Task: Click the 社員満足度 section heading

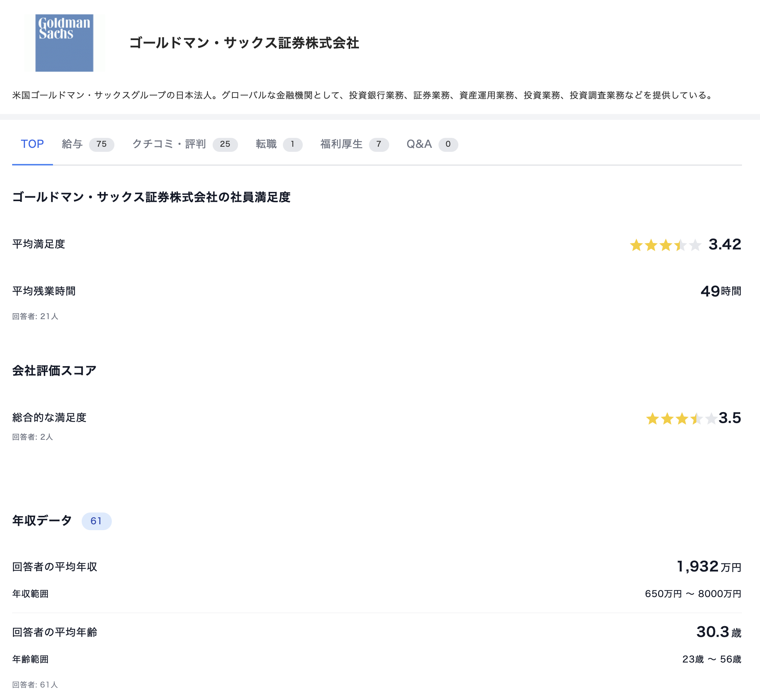Action: coord(152,197)
